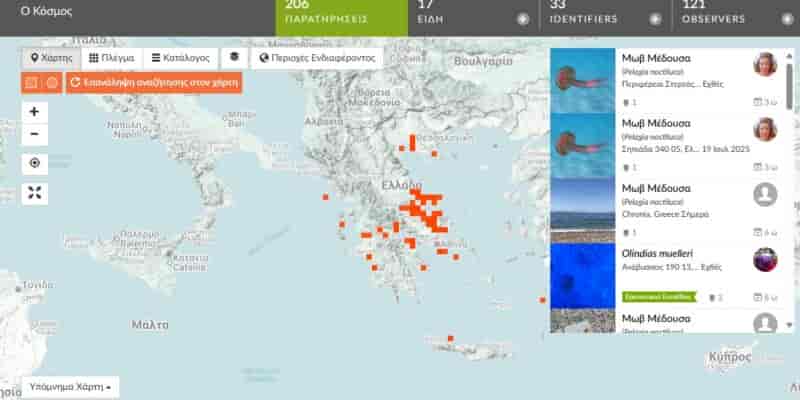Expand the Identifiers tab arrow icon

pos(654,19)
